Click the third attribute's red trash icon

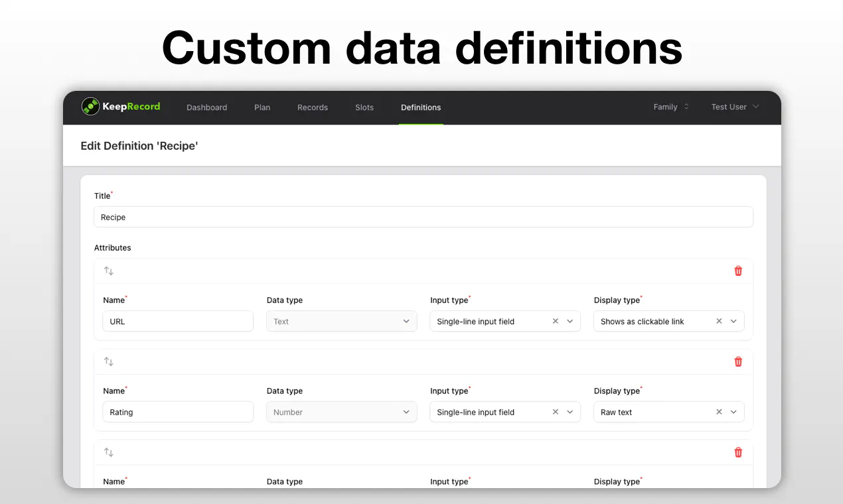738,452
